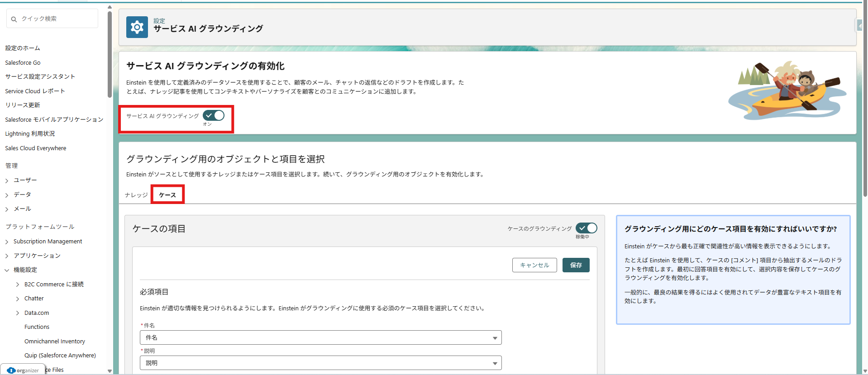Viewport: 868px width, 375px height.
Task: Turn off the サービス AI グラウンディング toggle
Action: 214,116
